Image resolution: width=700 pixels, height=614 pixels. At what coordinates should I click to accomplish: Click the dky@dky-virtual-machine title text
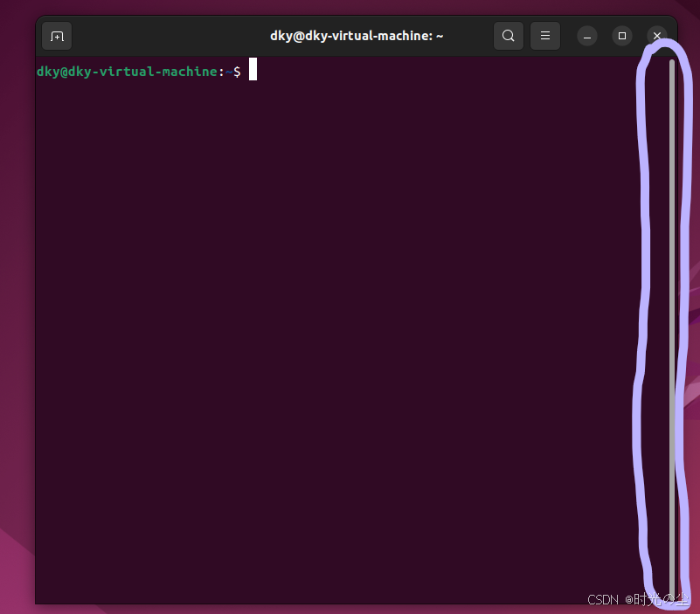tap(356, 36)
